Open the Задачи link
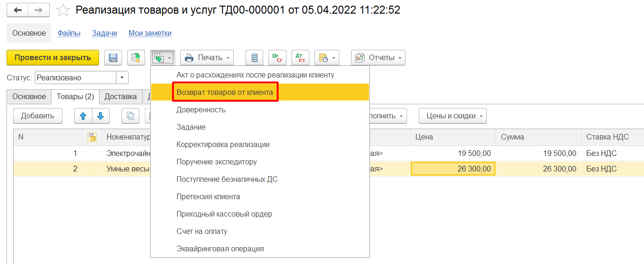The width and height of the screenshot is (644, 264). [x=104, y=33]
